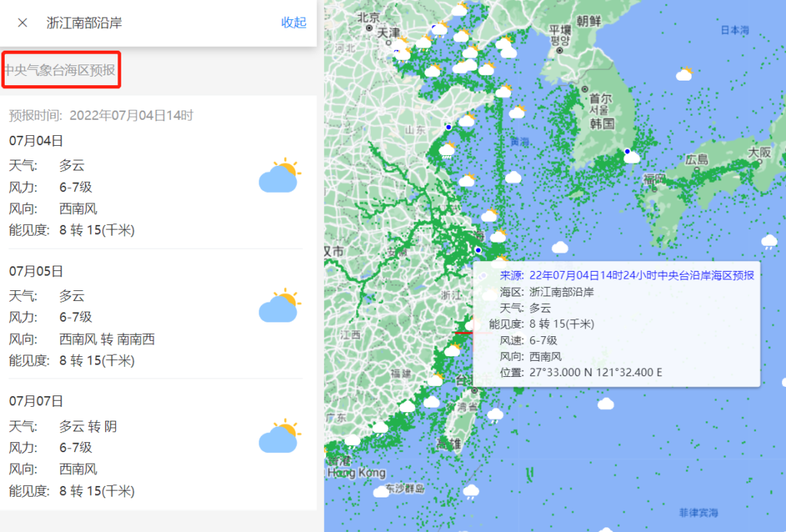786x532 pixels.
Task: Click the 首尔 city label on the map
Action: [x=600, y=98]
